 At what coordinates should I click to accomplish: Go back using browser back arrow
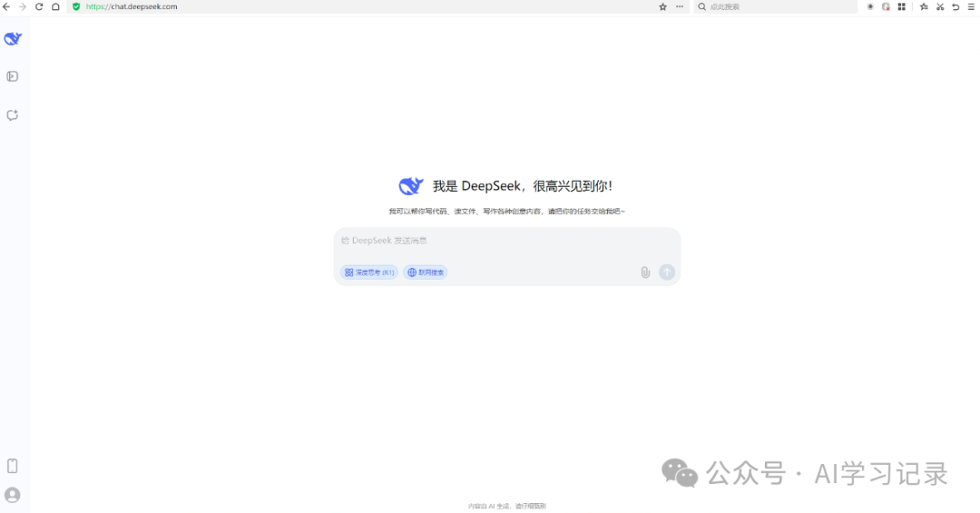pos(6,7)
